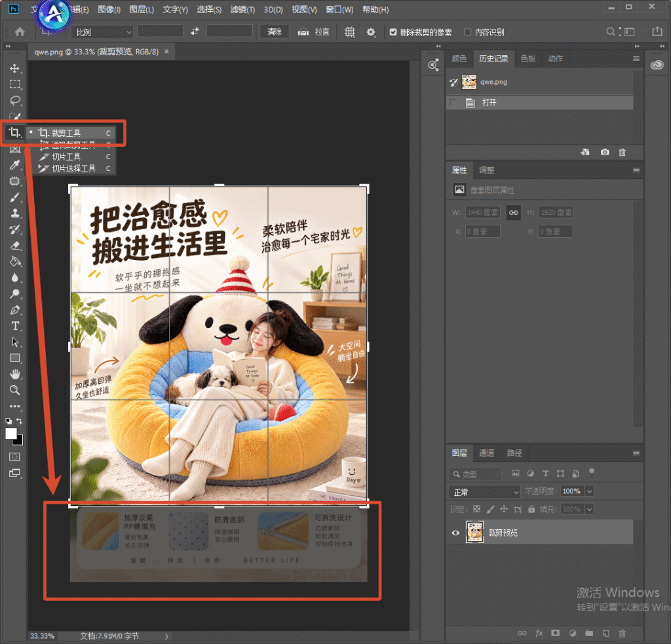Select the Pen tool

[14, 310]
